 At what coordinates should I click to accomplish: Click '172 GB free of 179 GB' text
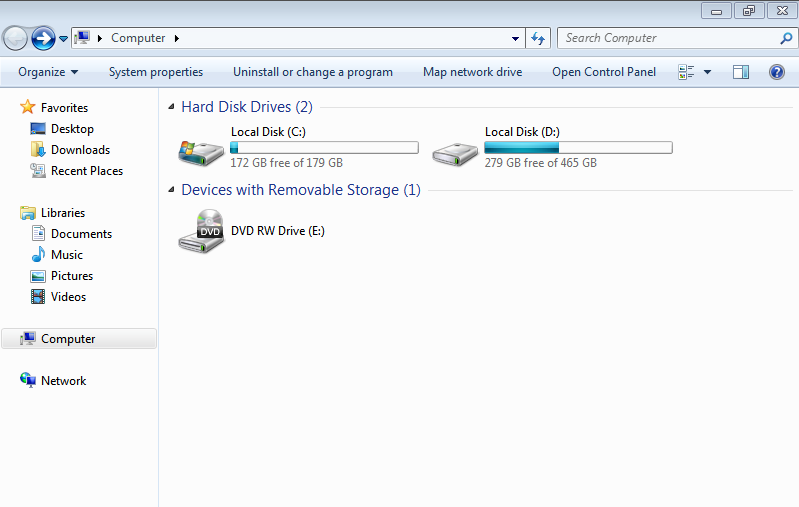point(286,163)
